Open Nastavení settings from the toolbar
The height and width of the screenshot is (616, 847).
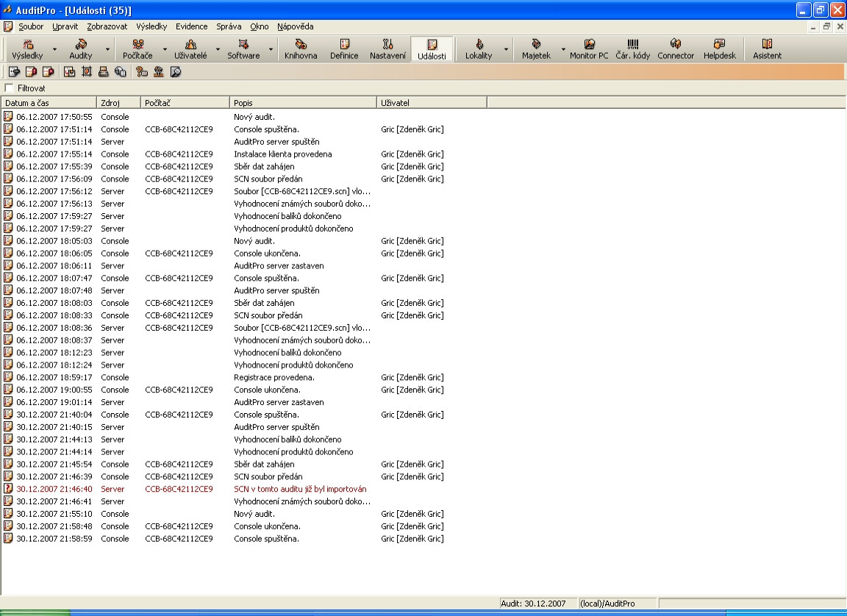click(x=388, y=49)
